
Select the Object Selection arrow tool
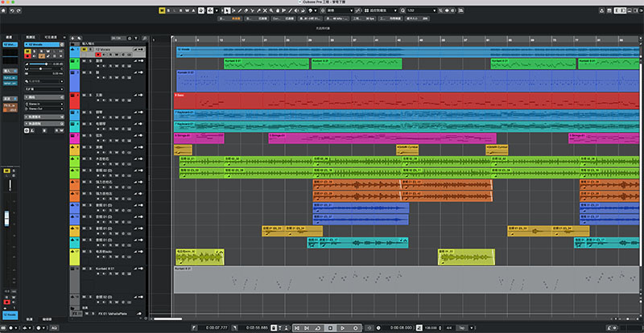tap(226, 10)
